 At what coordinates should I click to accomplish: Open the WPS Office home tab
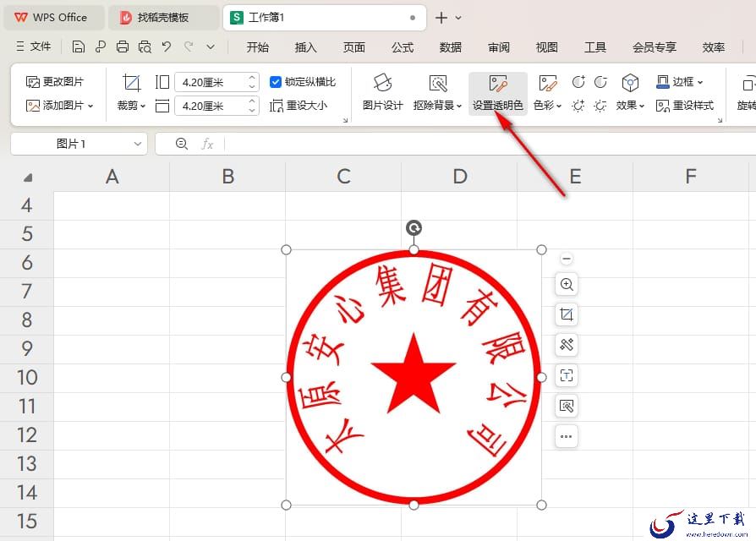pos(54,18)
